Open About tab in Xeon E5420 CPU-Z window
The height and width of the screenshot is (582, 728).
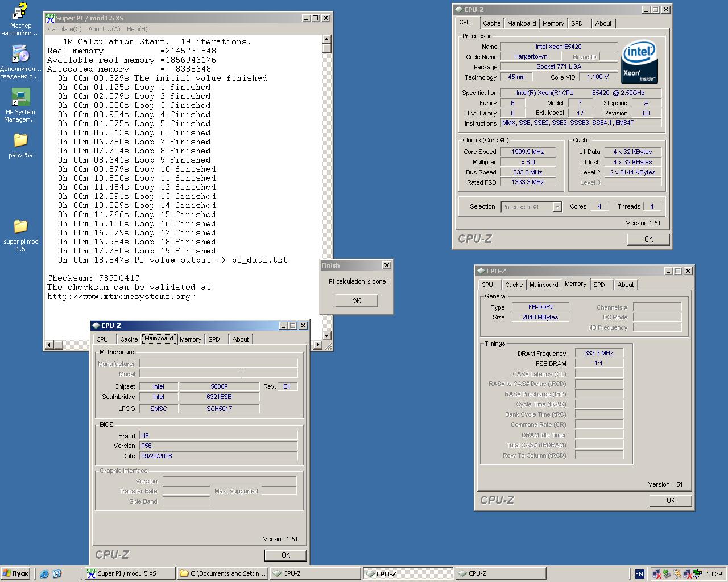coord(603,23)
